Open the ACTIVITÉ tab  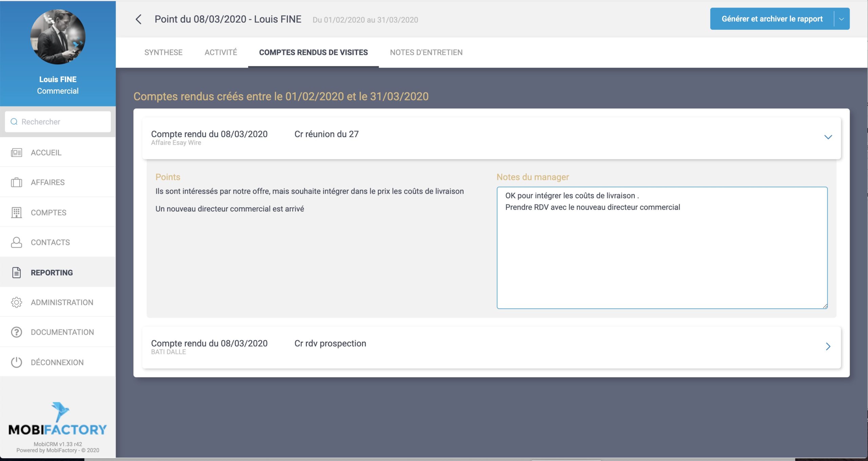220,52
